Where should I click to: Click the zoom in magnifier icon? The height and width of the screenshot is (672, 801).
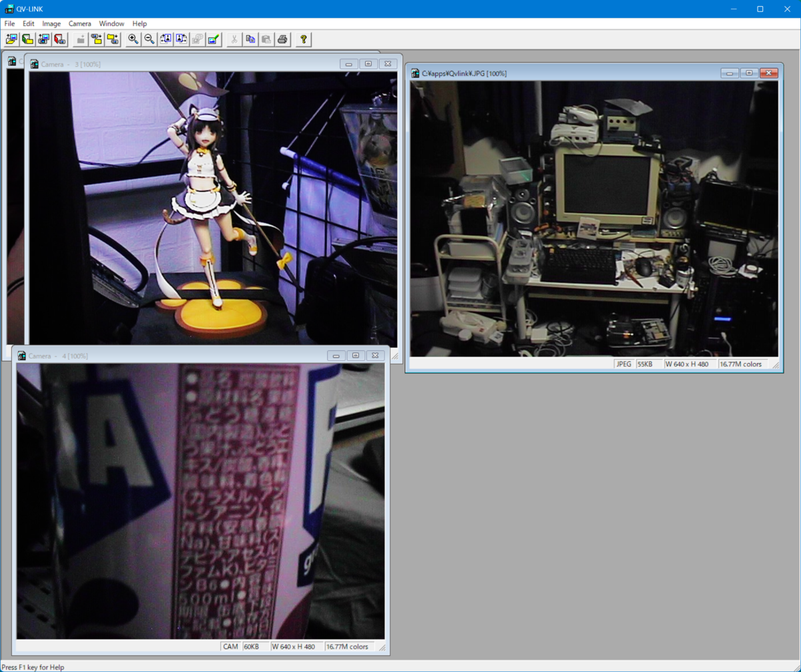(133, 39)
